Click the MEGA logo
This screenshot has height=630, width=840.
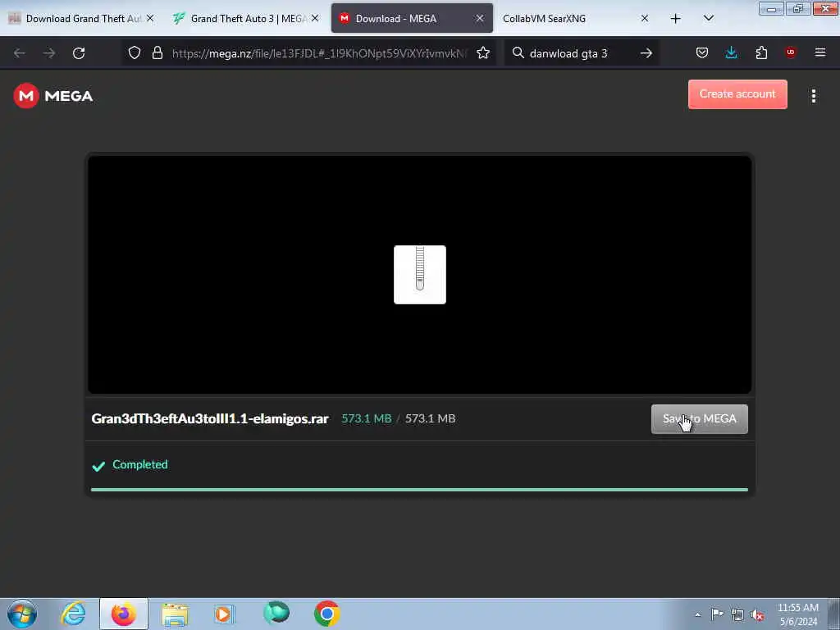point(53,96)
